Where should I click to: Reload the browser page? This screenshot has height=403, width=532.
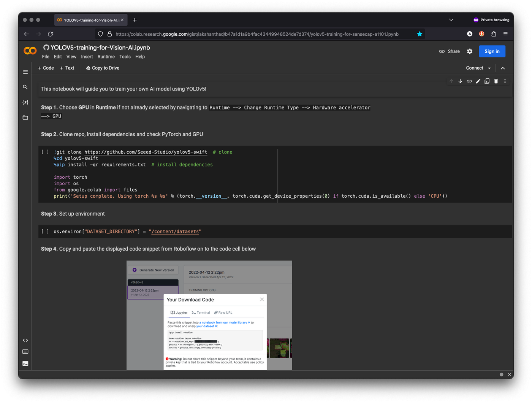50,34
